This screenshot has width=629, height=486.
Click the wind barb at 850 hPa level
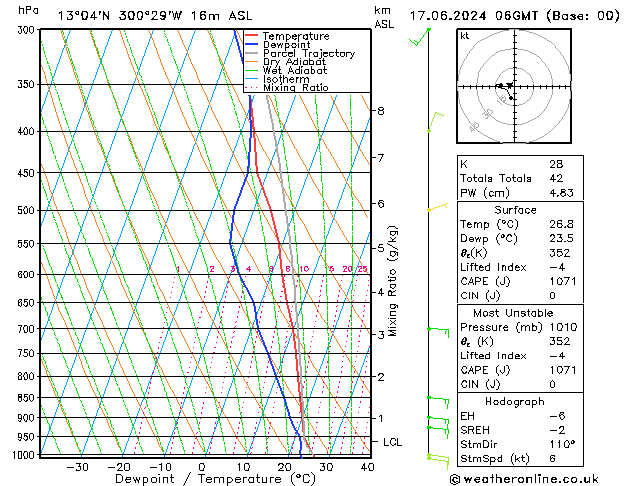438,402
